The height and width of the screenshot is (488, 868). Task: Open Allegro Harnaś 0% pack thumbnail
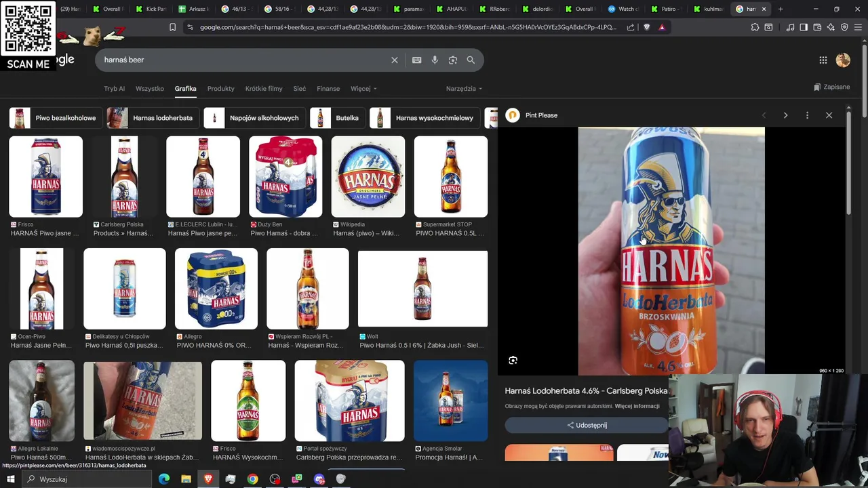[x=216, y=289]
